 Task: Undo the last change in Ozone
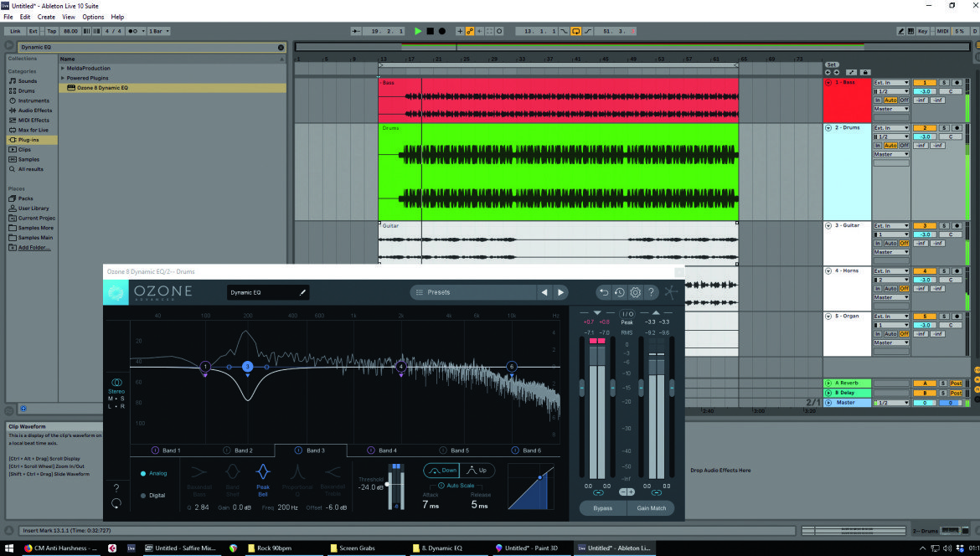click(603, 291)
